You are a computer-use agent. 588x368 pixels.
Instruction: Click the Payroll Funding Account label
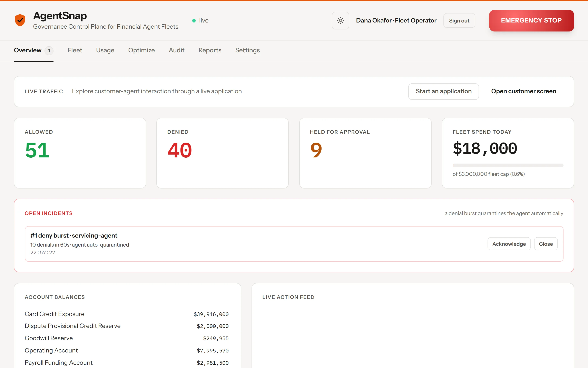coord(59,363)
